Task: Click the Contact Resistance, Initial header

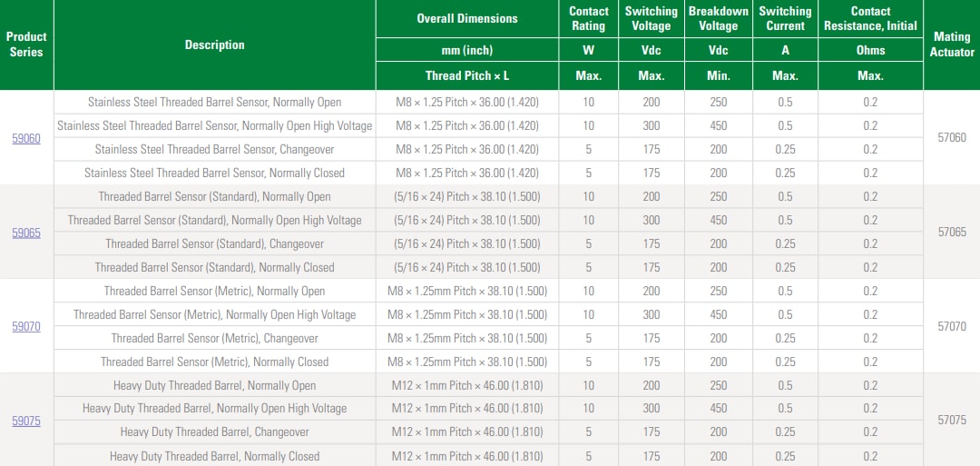Action: [870, 18]
